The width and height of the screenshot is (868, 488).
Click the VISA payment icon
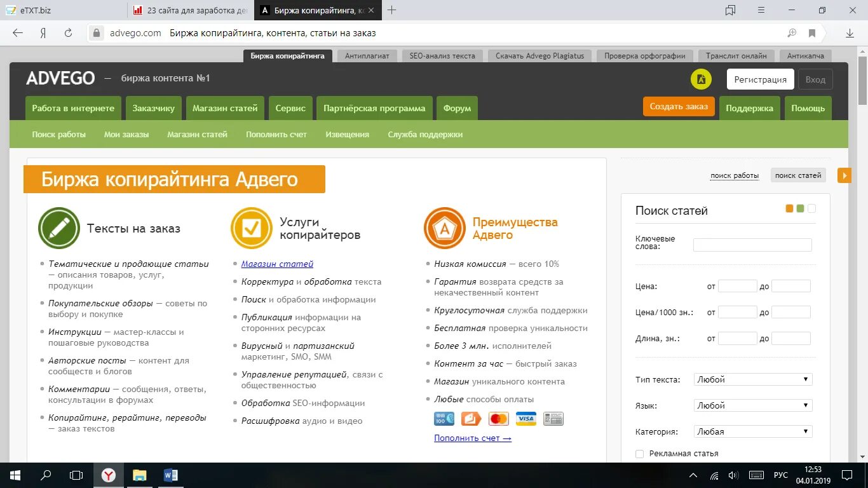[x=526, y=419]
